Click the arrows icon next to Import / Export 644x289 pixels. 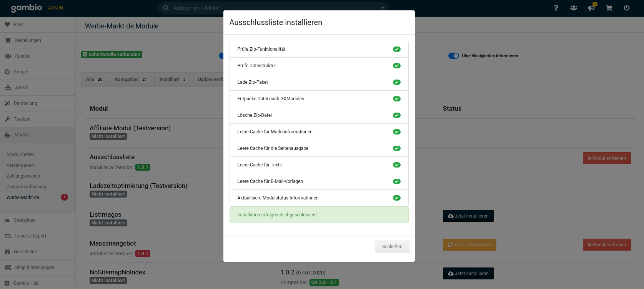8,236
